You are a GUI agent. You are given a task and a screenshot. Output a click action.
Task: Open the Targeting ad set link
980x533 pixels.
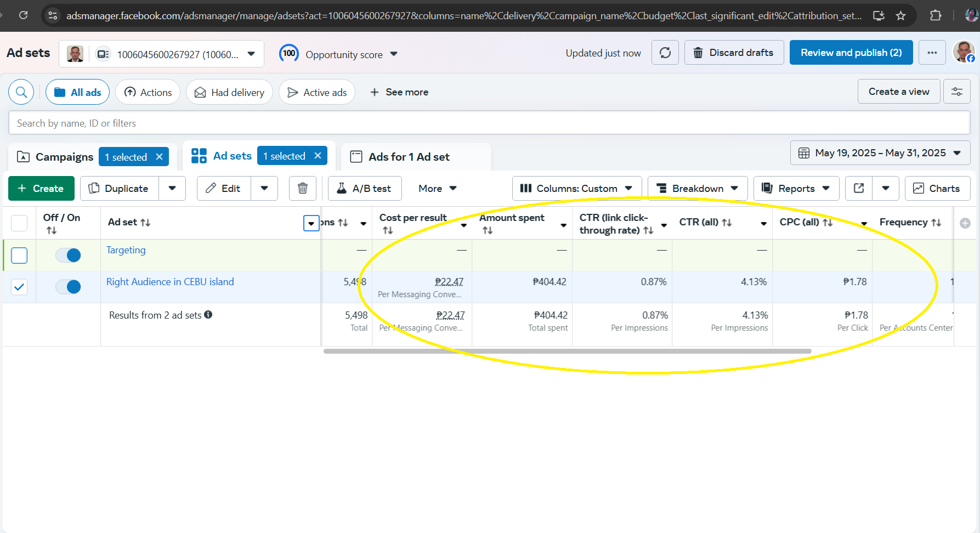[126, 250]
